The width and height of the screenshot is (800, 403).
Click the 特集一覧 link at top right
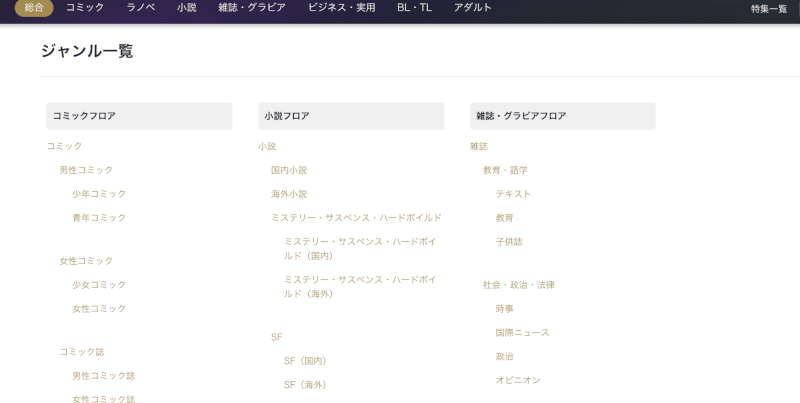768,9
